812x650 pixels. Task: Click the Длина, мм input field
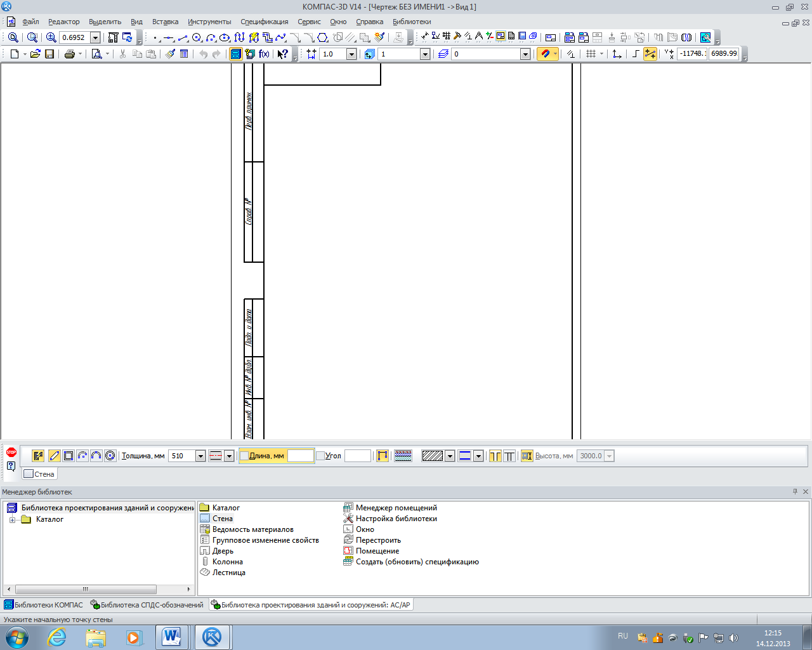[300, 456]
